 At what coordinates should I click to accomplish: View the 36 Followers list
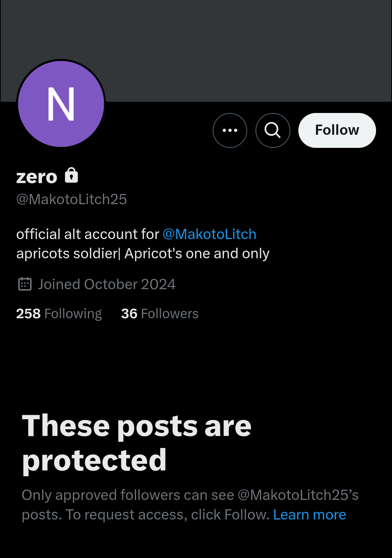[160, 314]
